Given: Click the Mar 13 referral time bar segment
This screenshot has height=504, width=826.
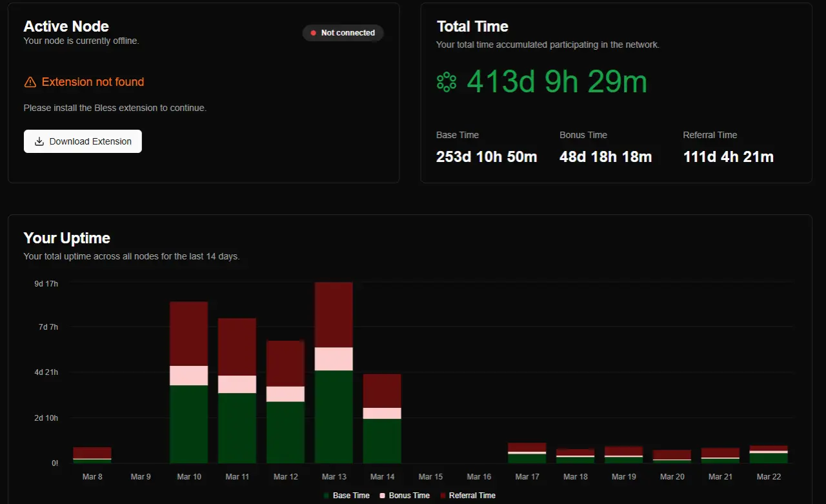Looking at the screenshot, I should tap(334, 315).
